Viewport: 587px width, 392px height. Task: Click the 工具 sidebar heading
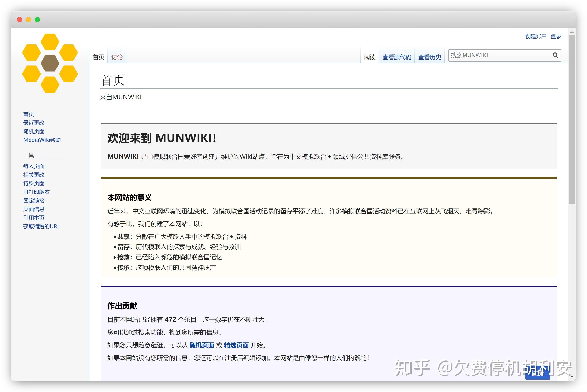[28, 155]
